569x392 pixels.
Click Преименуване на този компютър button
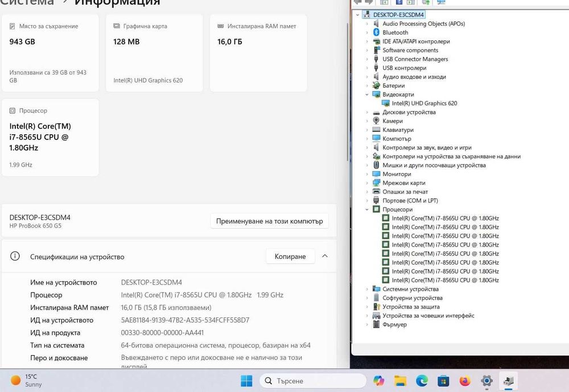[x=269, y=221]
